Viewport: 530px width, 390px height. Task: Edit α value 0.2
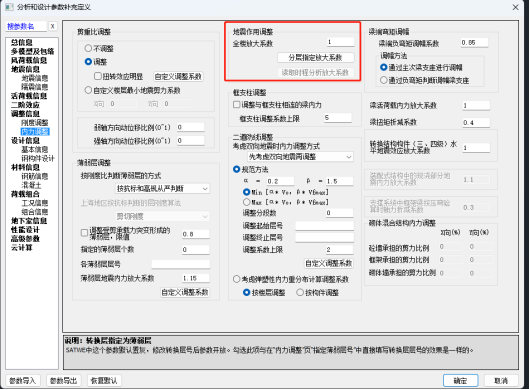[x=280, y=181]
